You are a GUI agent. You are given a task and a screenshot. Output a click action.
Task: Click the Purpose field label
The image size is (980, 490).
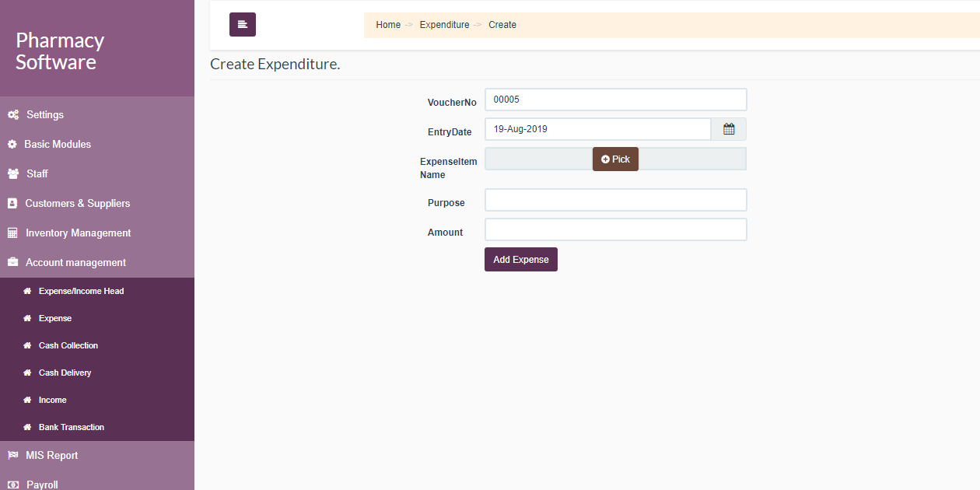(x=446, y=203)
